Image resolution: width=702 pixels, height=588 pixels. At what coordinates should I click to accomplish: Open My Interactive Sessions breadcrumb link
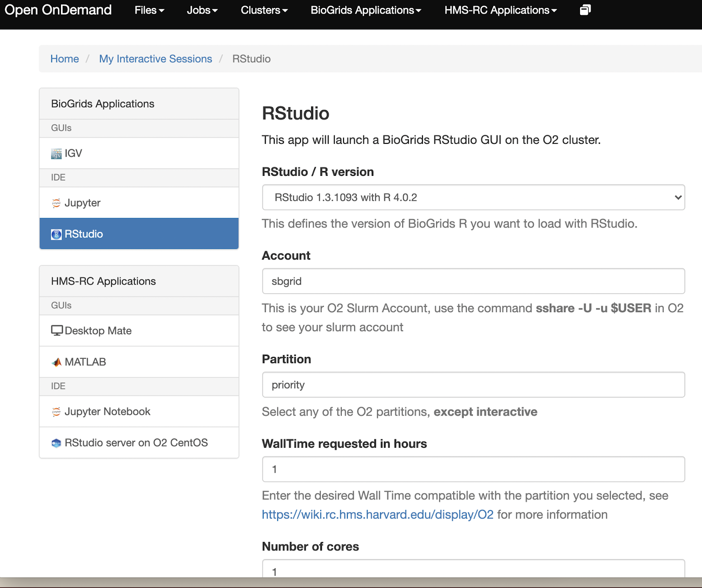[156, 59]
